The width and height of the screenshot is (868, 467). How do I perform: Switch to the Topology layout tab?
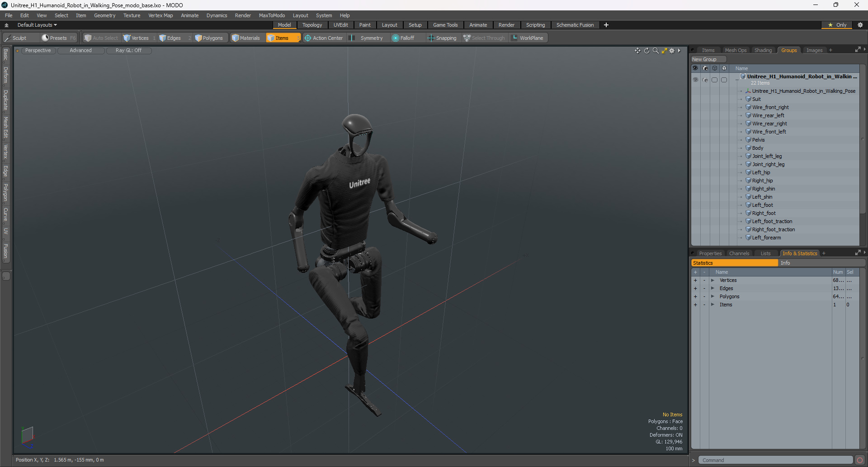312,25
